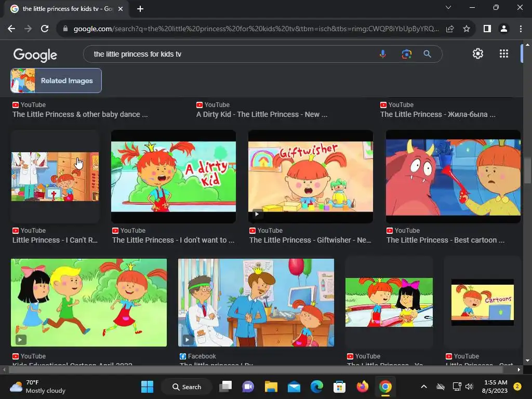Open the tab search chevron
The image size is (532, 399).
(448, 7)
